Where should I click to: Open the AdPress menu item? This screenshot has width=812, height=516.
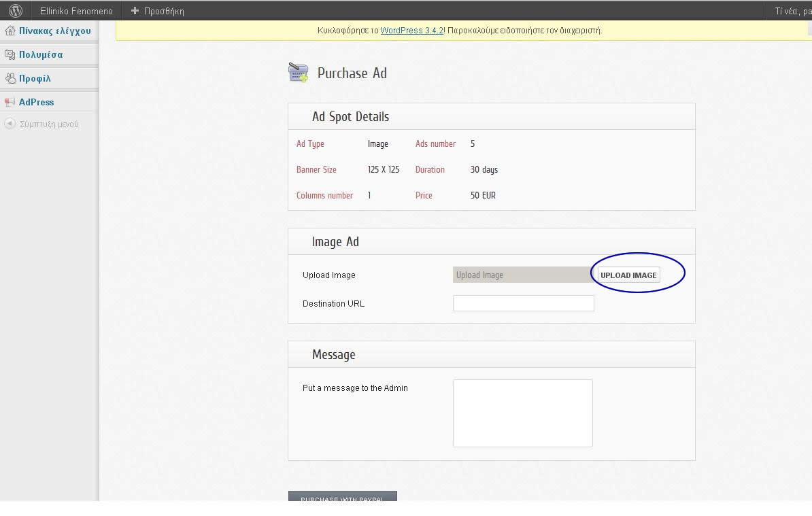[36, 102]
